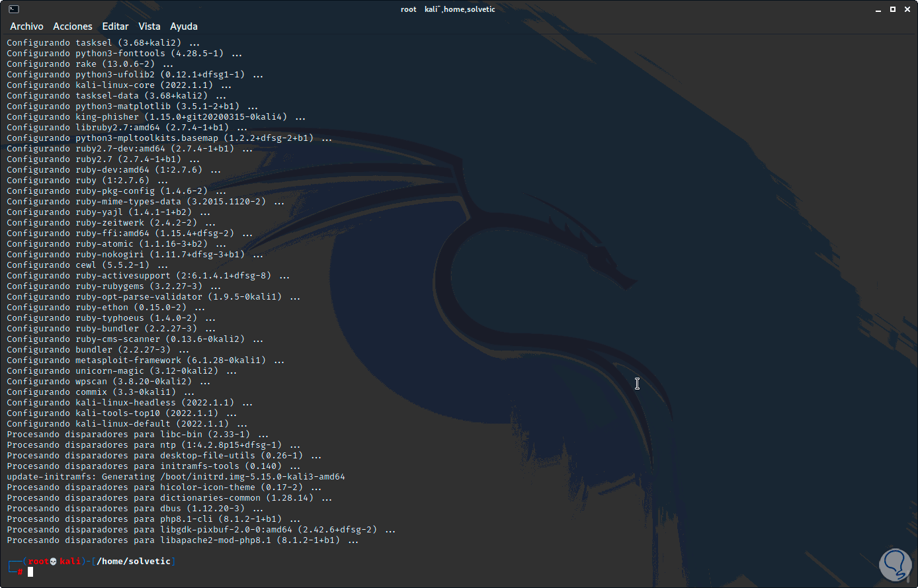Click the kali-tools-top10 line
Screen dimensions: 918x588
122,413
